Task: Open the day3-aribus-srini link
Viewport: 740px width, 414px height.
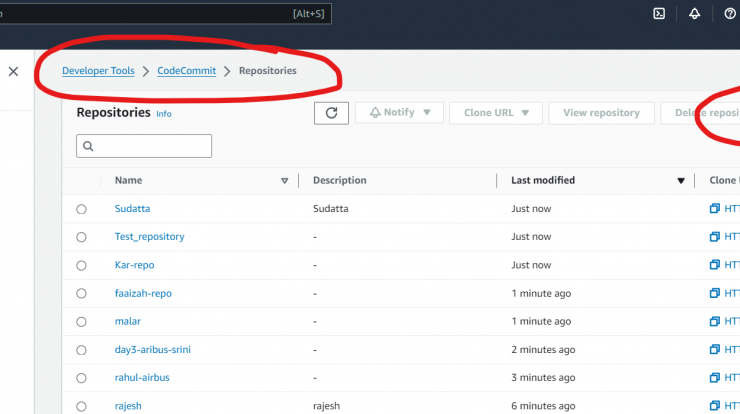Action: 152,349
